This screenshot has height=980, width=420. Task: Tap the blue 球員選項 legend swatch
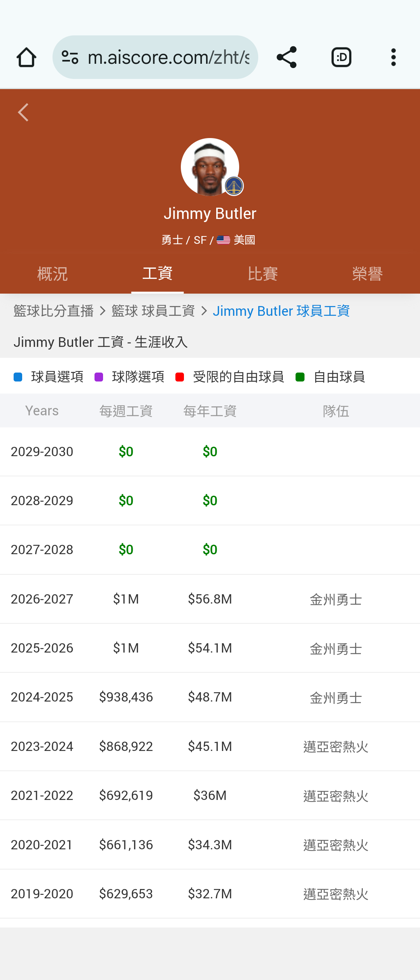pos(18,377)
